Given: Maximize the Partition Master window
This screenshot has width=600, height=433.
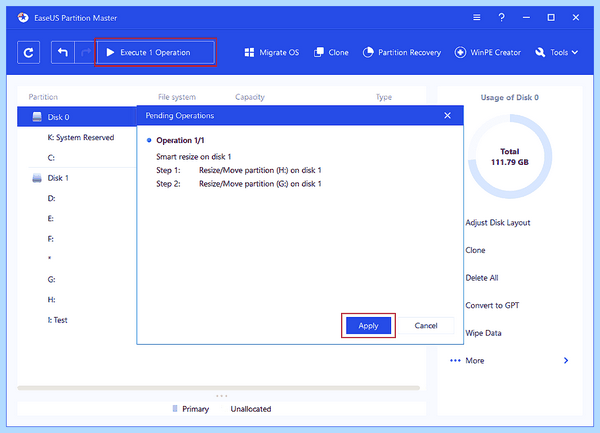Looking at the screenshot, I should click(x=551, y=18).
